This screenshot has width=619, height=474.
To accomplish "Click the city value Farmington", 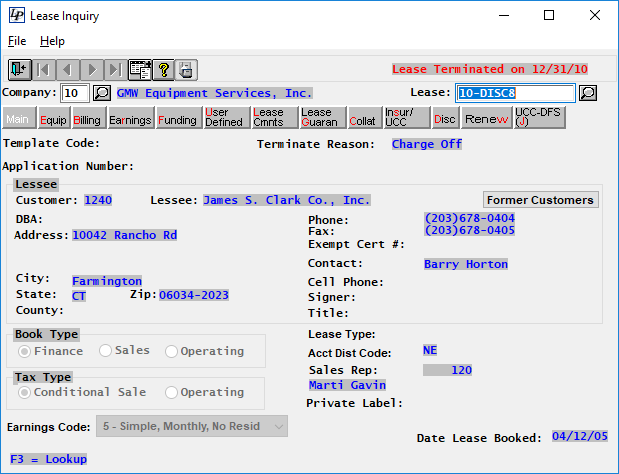I will pyautogui.click(x=107, y=281).
